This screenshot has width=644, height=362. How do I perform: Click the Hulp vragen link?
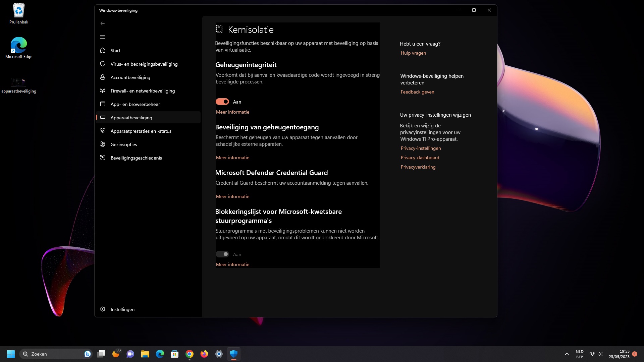point(413,53)
